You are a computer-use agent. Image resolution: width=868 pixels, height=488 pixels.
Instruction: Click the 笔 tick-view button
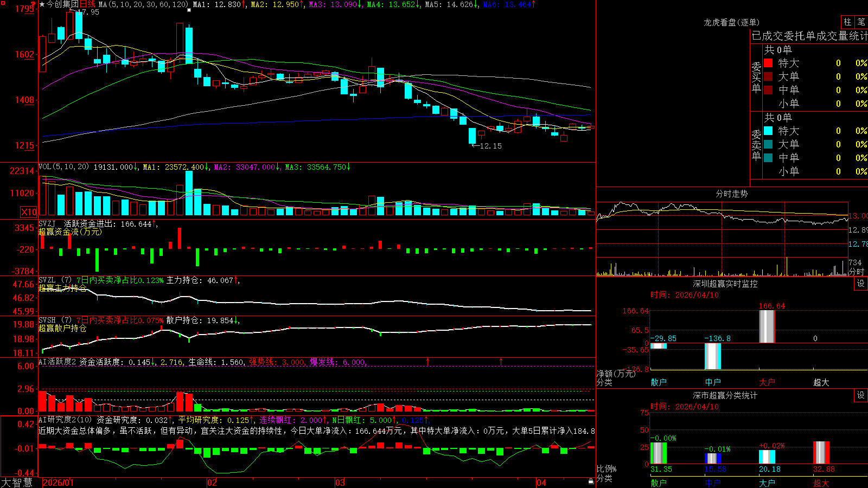[861, 22]
